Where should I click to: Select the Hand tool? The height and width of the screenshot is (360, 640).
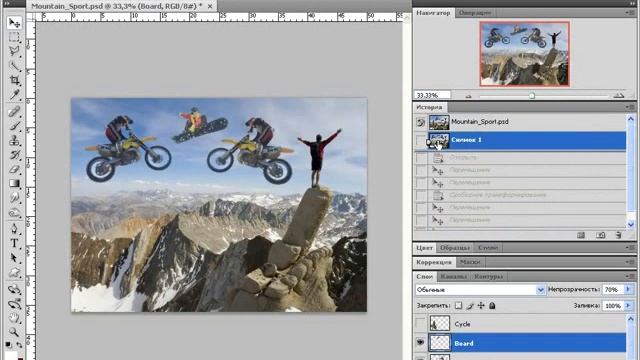14,318
